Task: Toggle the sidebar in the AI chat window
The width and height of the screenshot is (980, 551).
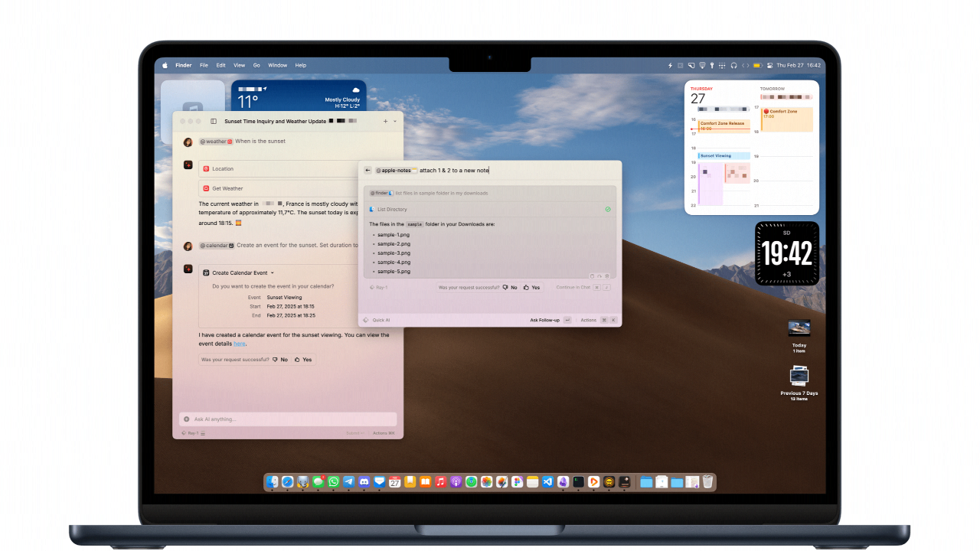Action: [x=214, y=121]
